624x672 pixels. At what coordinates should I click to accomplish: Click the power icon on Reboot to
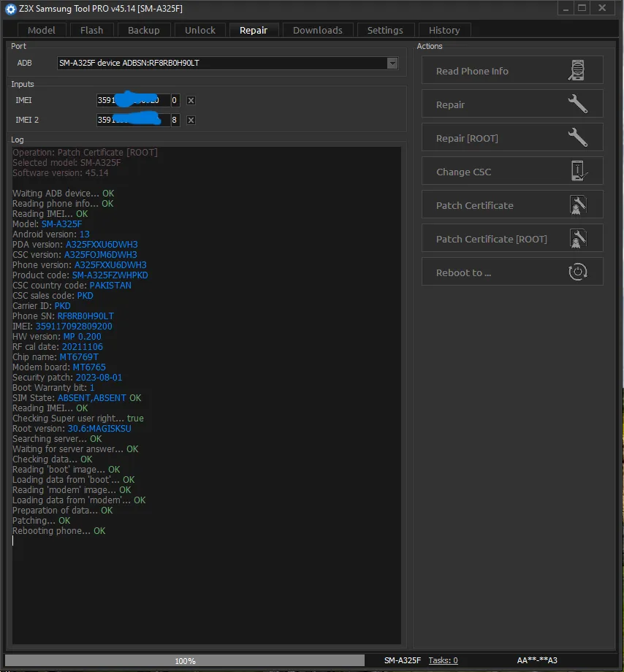click(x=577, y=272)
